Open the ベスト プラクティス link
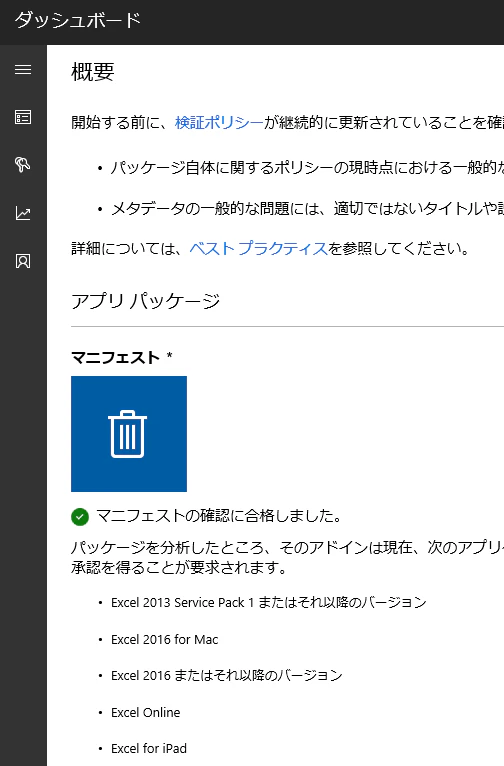 [x=259, y=248]
